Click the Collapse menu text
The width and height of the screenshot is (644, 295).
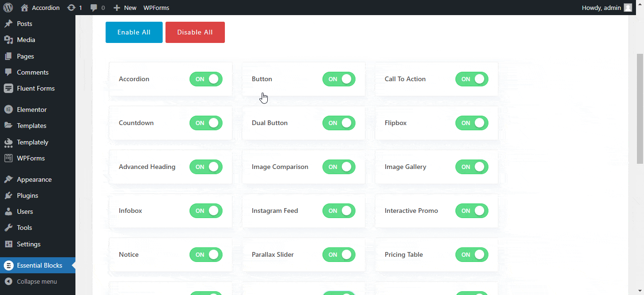point(37,281)
